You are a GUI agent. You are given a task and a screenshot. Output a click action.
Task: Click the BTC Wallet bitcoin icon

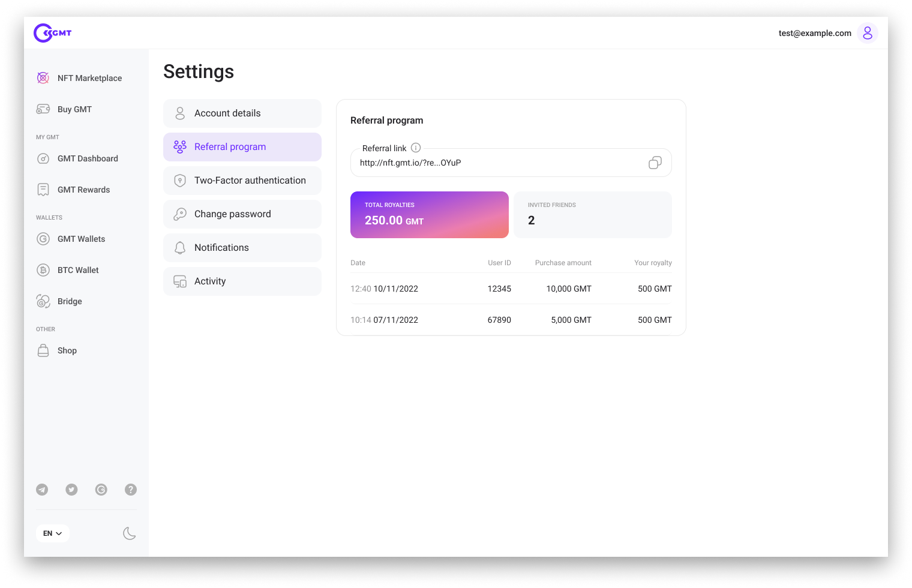point(43,270)
